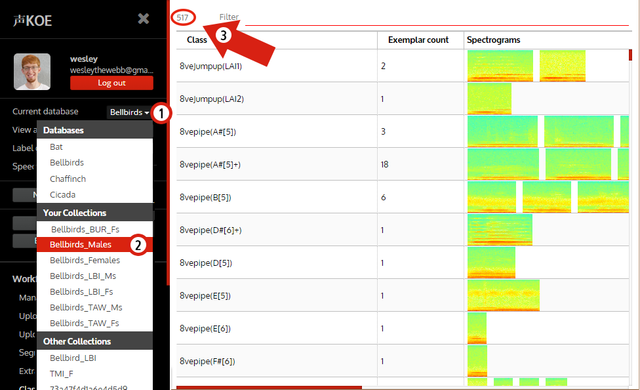
Task: Click the 517 row count
Action: pos(182,18)
